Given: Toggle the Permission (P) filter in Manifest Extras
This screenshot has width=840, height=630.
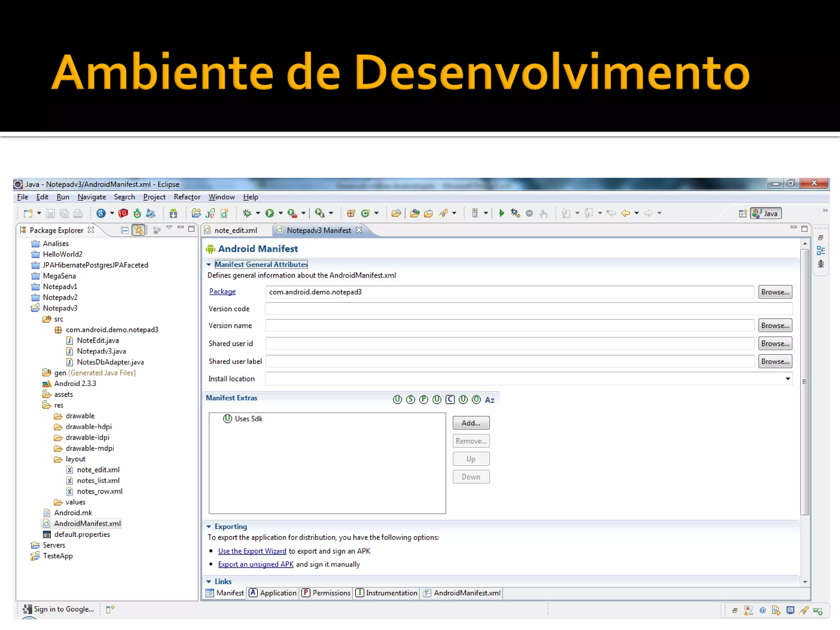Looking at the screenshot, I should 424,400.
